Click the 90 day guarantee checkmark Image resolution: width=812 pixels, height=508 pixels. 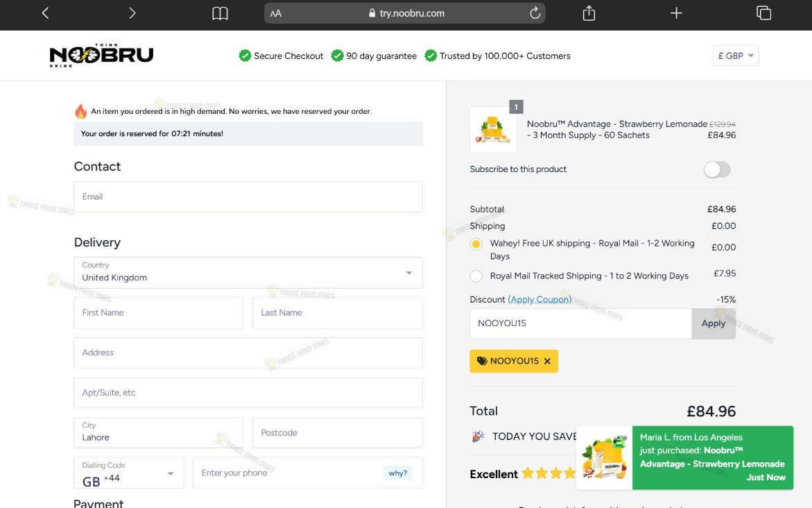point(337,56)
